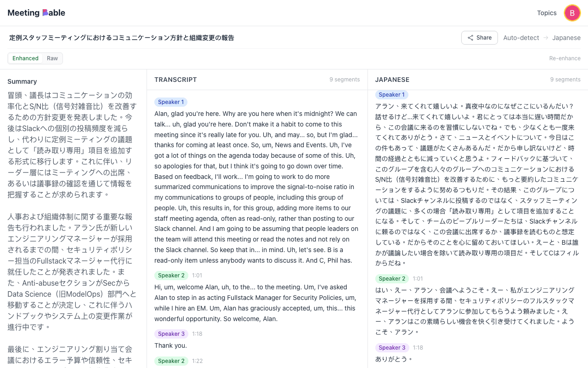Click the Speaker 1 badge in the transcript

(x=171, y=102)
